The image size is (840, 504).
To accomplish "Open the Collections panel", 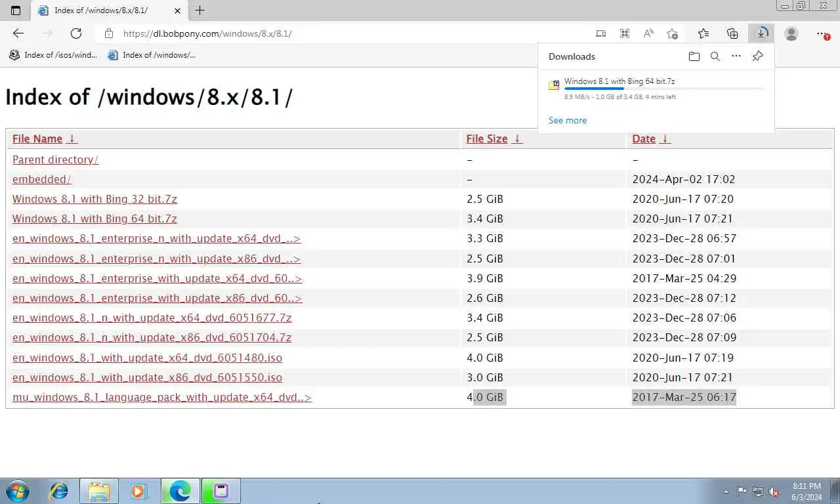I will coord(732,33).
